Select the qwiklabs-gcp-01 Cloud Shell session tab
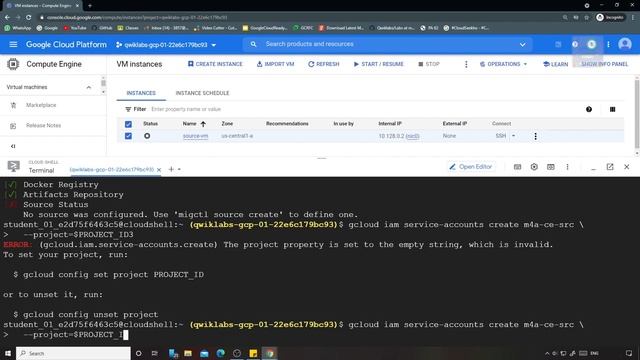The height and width of the screenshot is (360, 640). point(111,169)
